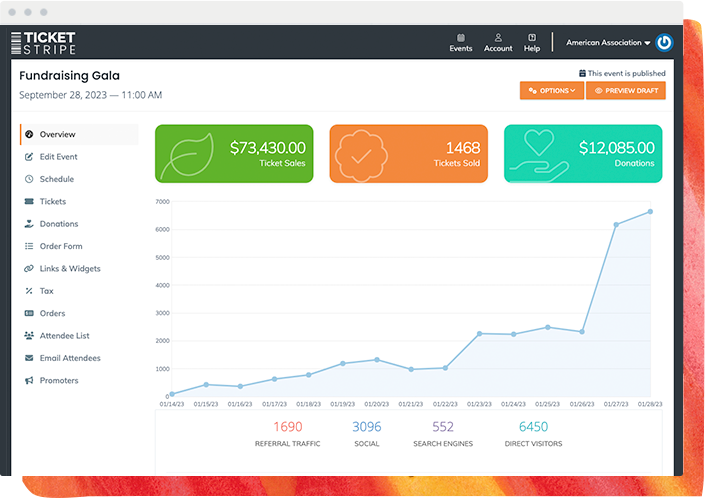
Task: Click the orange Tickets Sold card
Action: 408,154
